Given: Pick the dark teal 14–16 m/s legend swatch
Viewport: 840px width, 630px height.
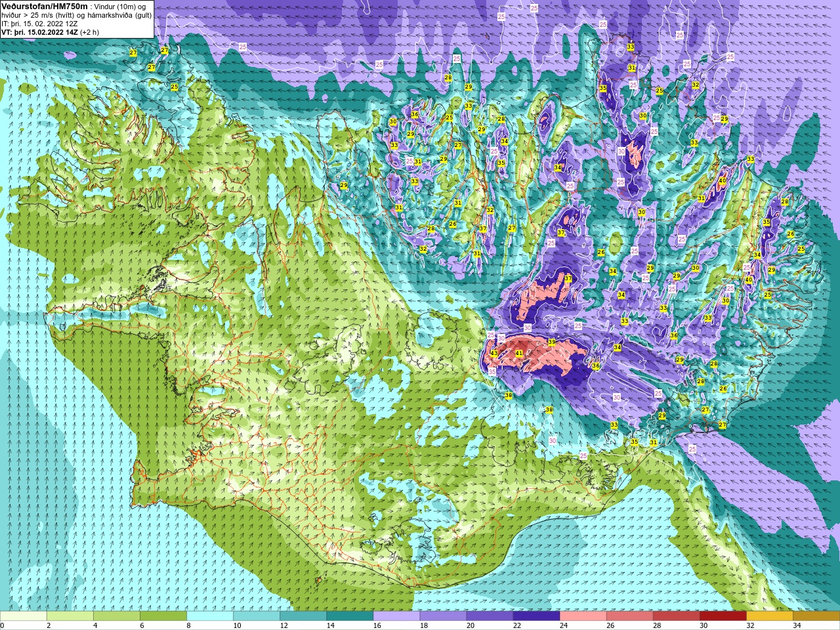Looking at the screenshot, I should click(x=350, y=616).
